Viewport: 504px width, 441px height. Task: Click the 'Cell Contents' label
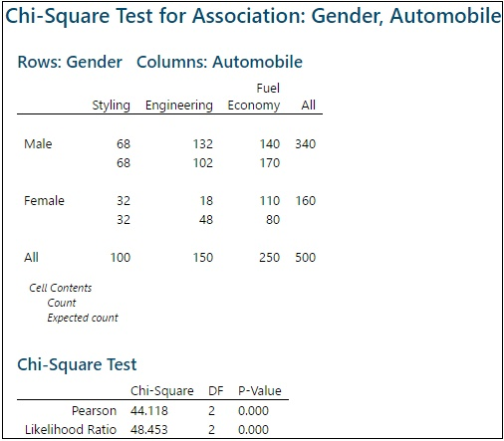point(61,288)
